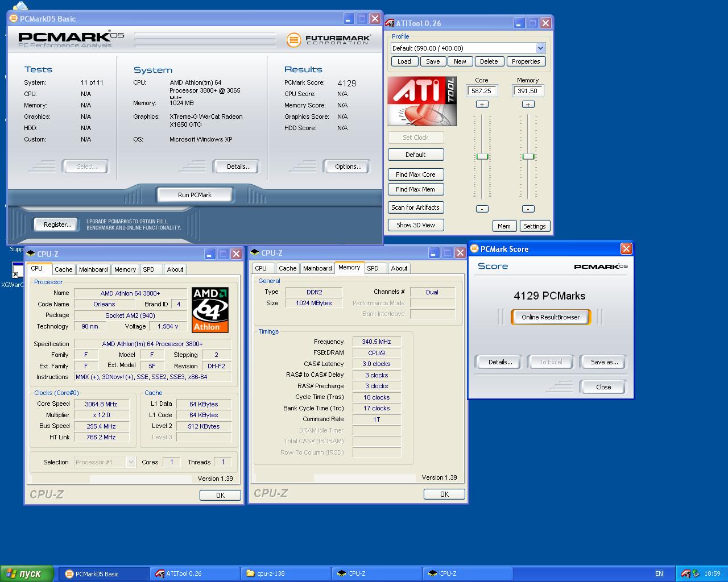Viewport: 728px width, 582px height.
Task: Increase the Memory clock with plus button
Action: tap(528, 105)
